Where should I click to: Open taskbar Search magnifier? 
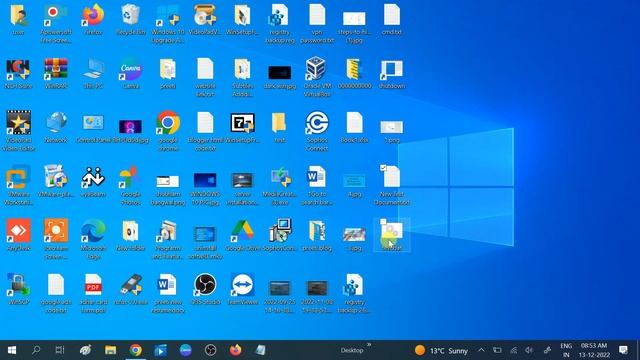point(36,350)
